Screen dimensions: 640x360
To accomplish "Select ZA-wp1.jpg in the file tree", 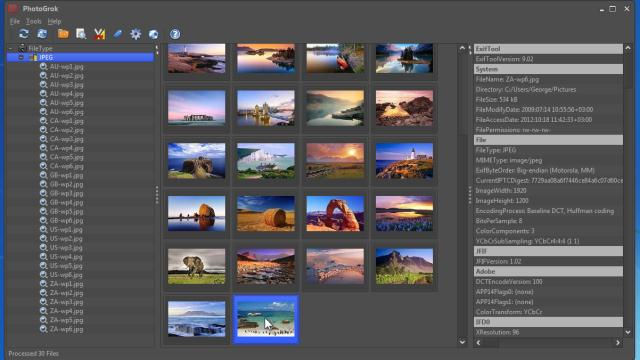I will click(67, 284).
